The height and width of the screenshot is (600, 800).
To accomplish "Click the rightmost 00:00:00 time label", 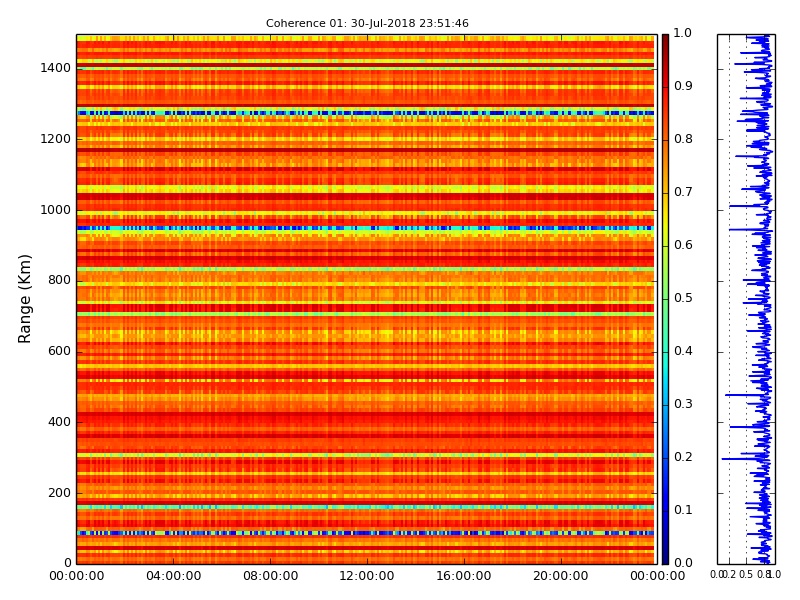I will 658,576.
